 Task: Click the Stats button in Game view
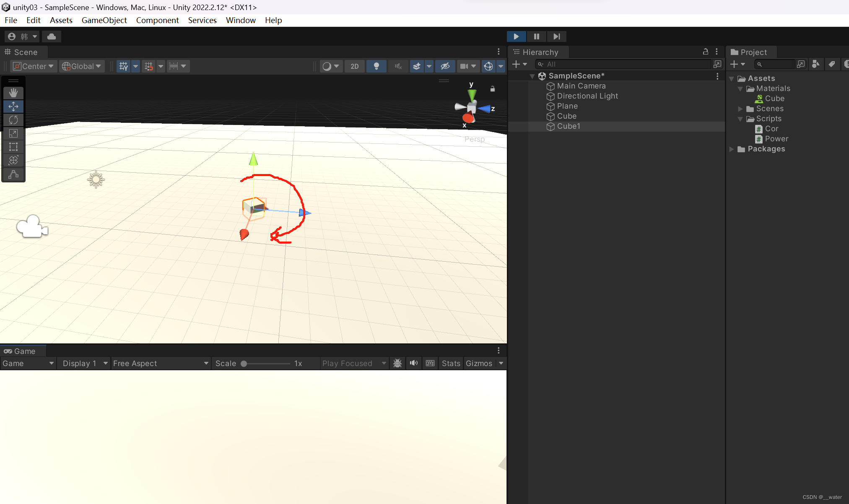click(x=451, y=363)
